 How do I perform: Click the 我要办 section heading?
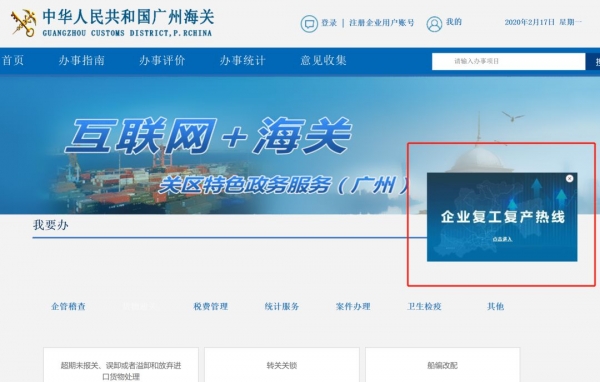tap(51, 225)
